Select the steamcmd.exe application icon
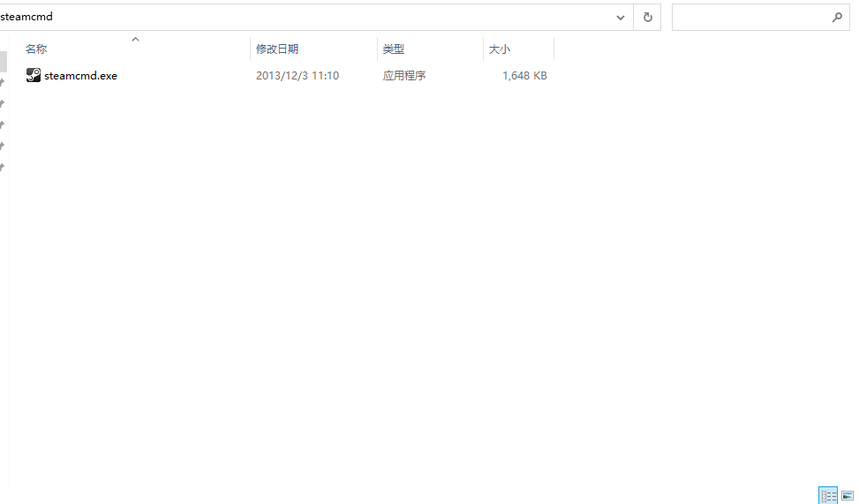Screen dimensions: 859x504 (x=34, y=75)
